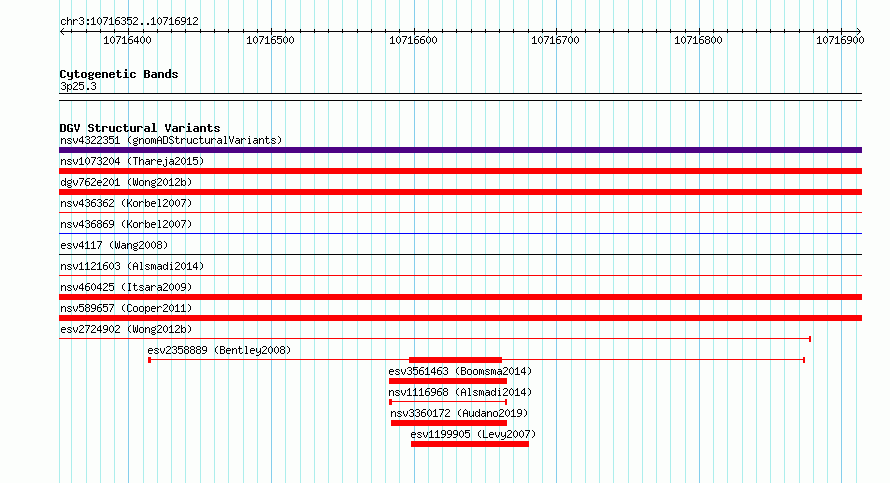Click the DGV Structural Variants track title
Screen dimensions: 890x483
tap(140, 128)
